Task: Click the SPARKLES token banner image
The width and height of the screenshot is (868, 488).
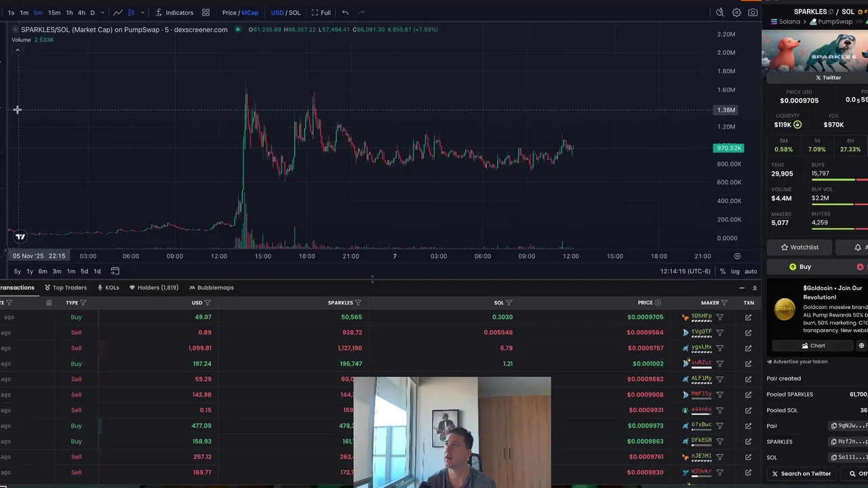Action: click(815, 51)
